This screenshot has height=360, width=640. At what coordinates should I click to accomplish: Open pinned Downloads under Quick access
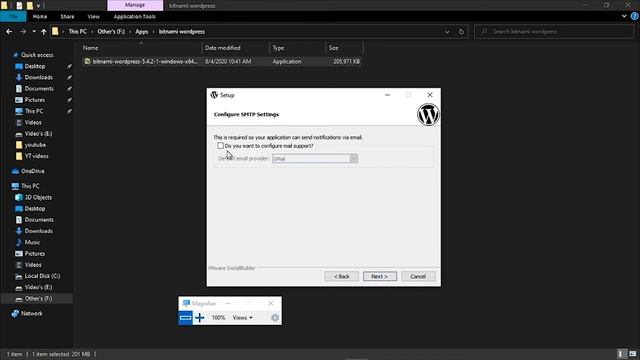point(38,77)
